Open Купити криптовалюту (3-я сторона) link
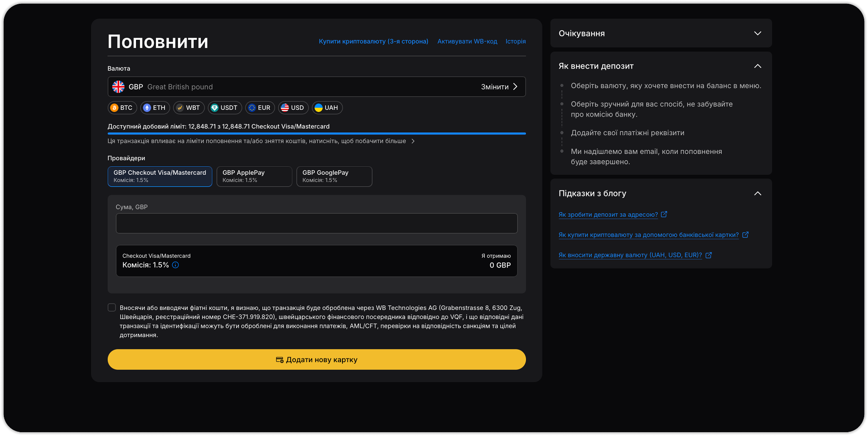Screen dimensions: 868x436 click(x=373, y=42)
